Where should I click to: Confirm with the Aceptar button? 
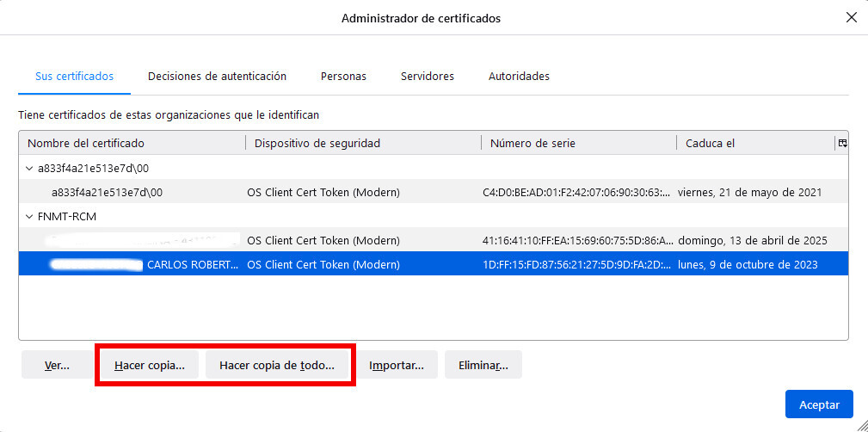[818, 404]
